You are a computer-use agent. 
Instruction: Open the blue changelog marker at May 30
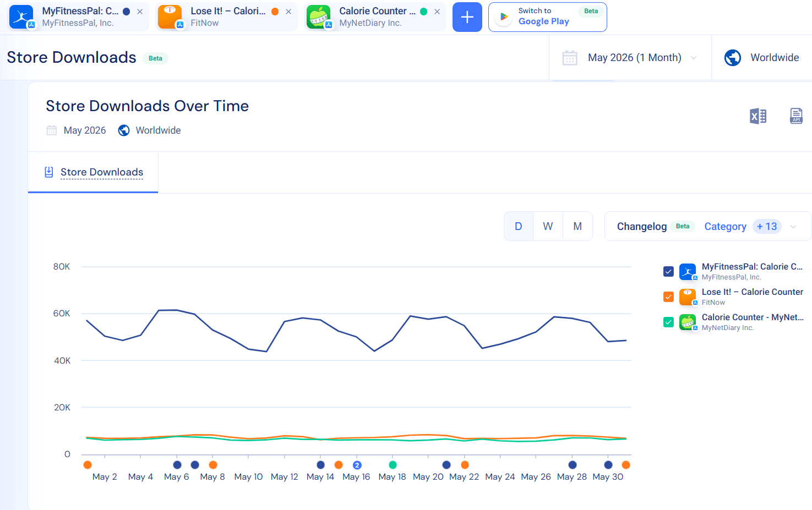(x=608, y=465)
